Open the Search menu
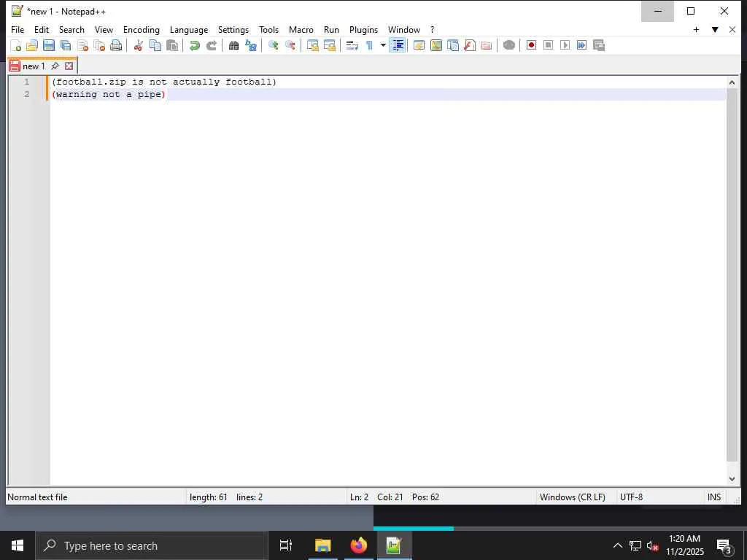This screenshot has width=747, height=560. point(71,29)
